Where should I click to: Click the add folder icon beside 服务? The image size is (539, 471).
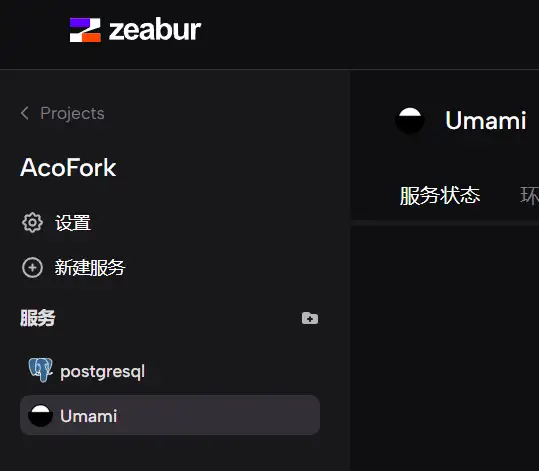pyautogui.click(x=310, y=318)
